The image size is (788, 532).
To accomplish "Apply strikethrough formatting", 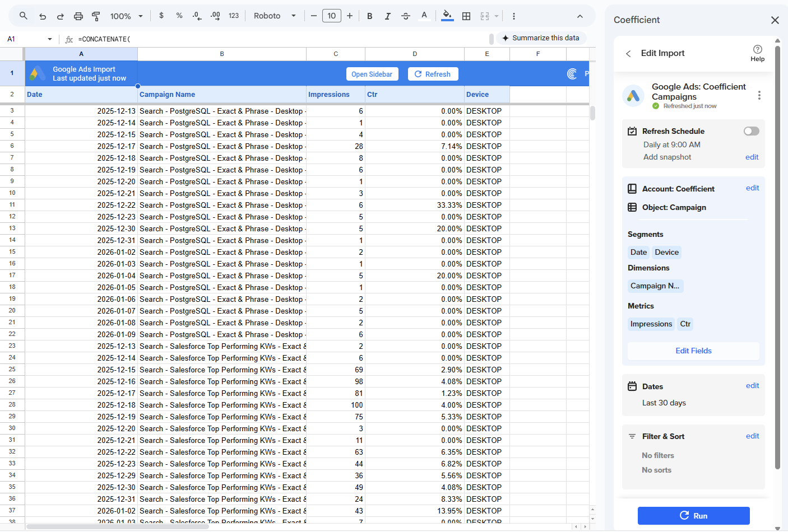I will tap(406, 16).
